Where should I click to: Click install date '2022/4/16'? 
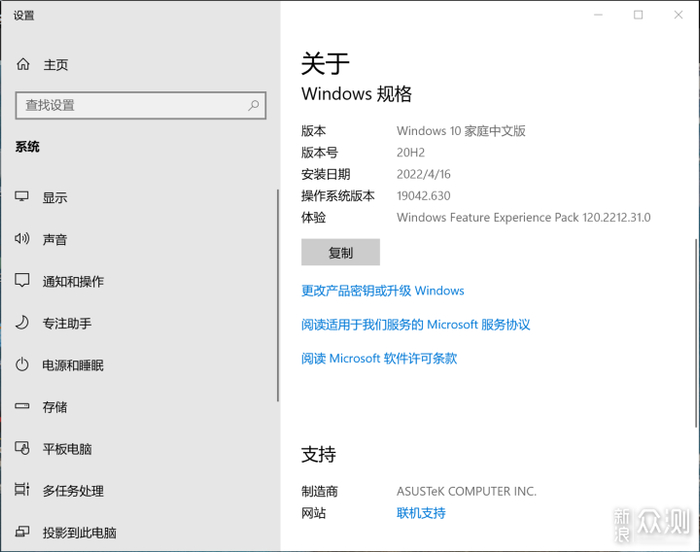click(x=423, y=174)
